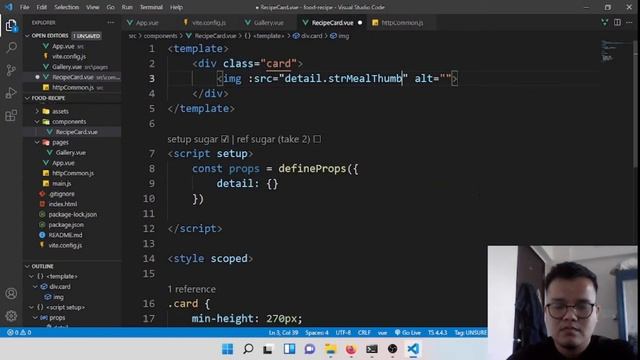
Task: Open the Search view in activity bar
Action: pos(11,47)
